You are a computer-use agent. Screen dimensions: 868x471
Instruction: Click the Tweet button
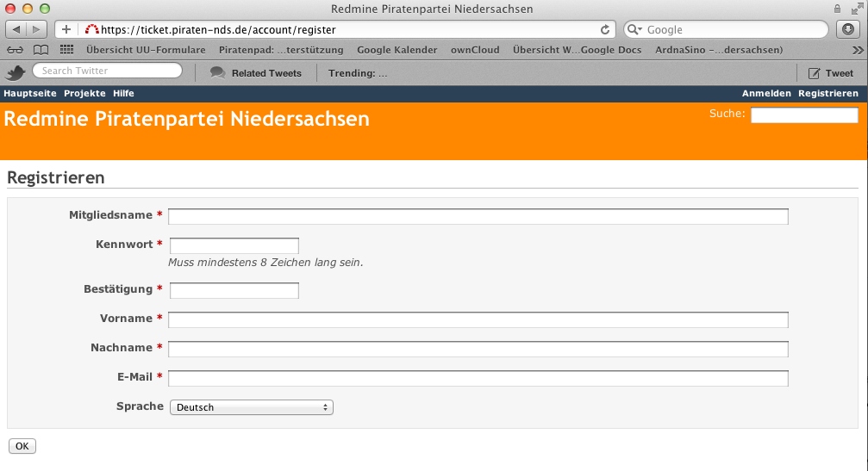click(x=831, y=73)
